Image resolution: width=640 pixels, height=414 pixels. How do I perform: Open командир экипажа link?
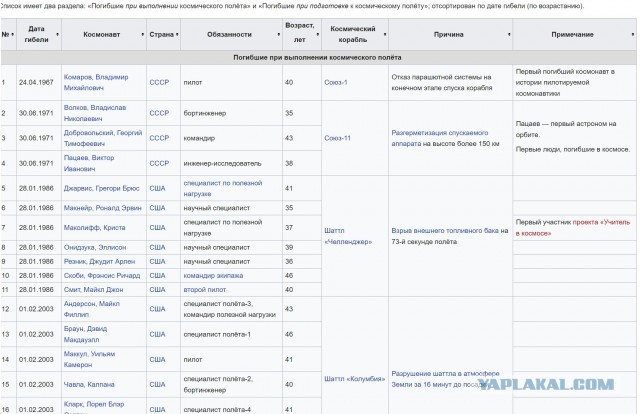coord(213,276)
